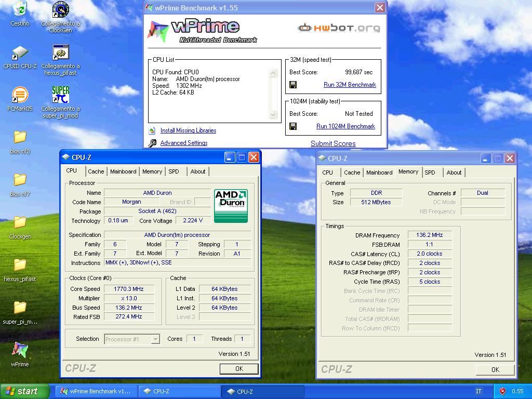Viewport: 532px width, 399px height.
Task: Click CPU List scrollbar down arrow
Action: click(x=273, y=115)
